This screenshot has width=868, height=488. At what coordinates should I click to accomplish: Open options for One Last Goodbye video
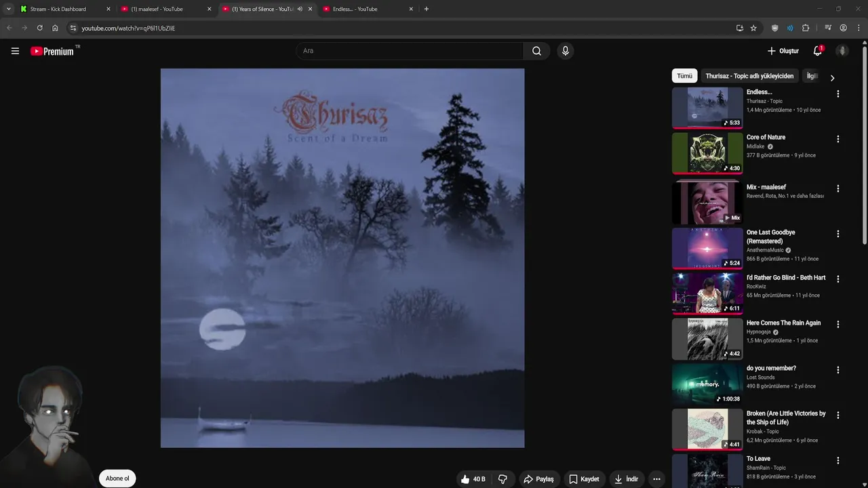click(x=838, y=234)
